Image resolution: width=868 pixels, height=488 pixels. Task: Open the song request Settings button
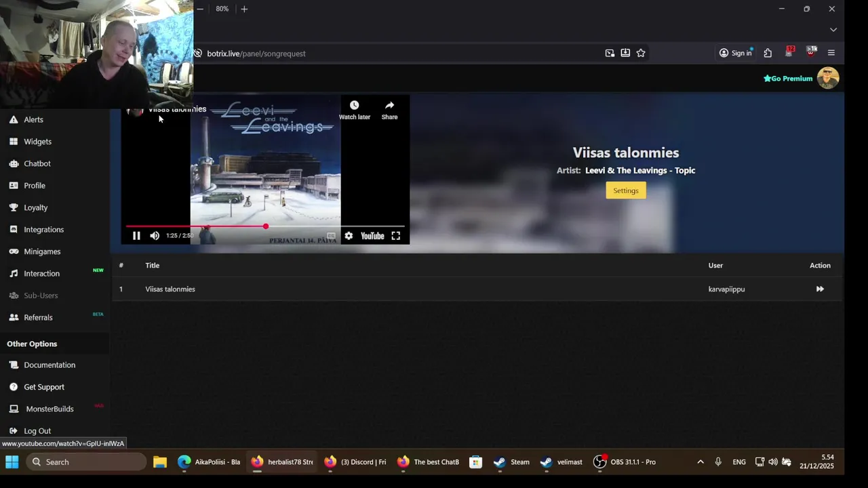[626, 190]
